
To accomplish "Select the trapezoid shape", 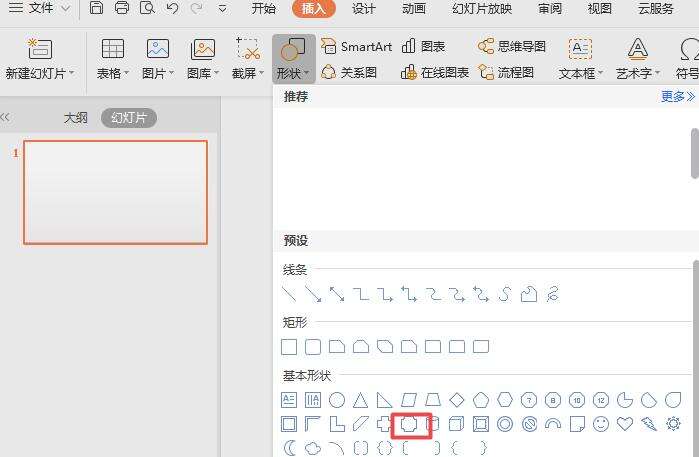I will click(433, 400).
